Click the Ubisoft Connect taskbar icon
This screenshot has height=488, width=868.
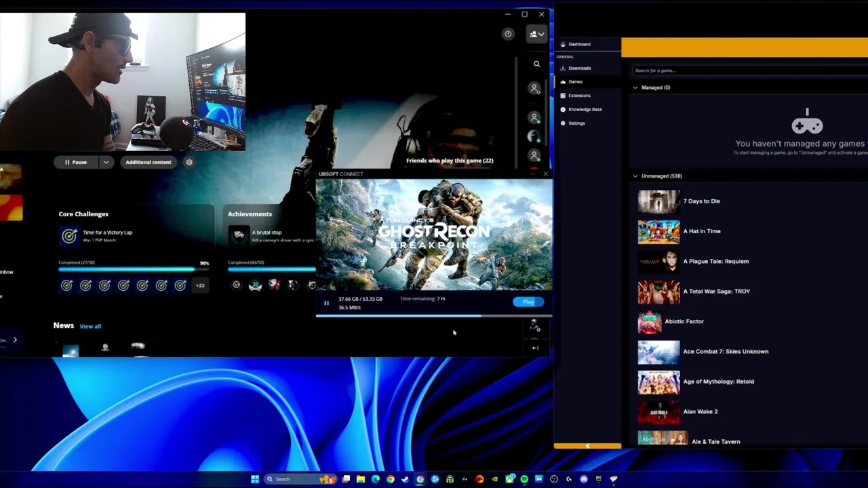(420, 479)
